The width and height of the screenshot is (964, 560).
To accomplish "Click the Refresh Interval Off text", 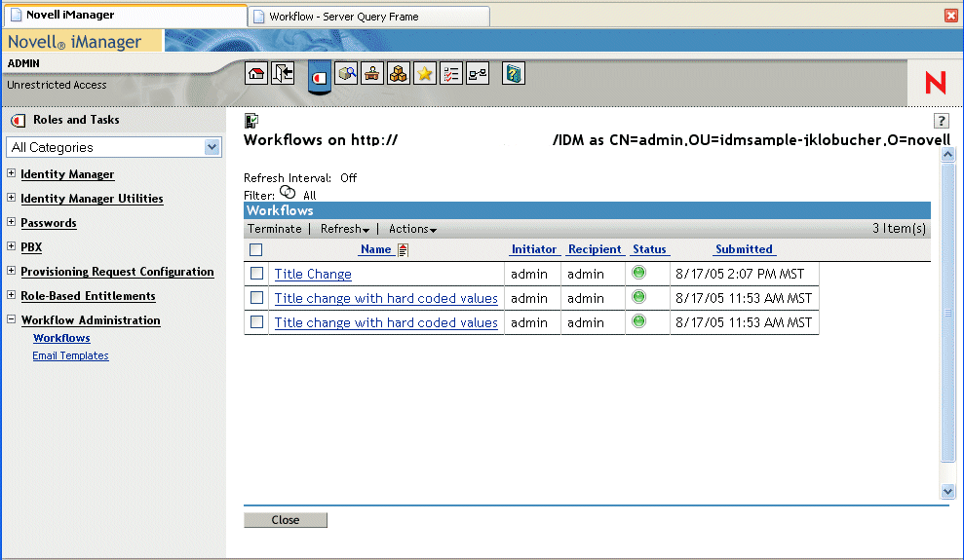I will [x=300, y=178].
